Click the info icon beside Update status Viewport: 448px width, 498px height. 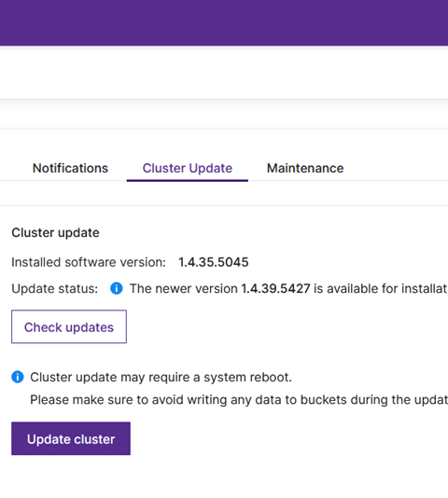[x=117, y=288]
